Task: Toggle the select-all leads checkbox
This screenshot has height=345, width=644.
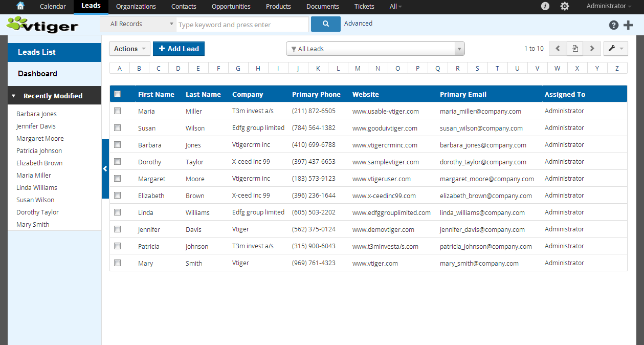Action: (118, 94)
